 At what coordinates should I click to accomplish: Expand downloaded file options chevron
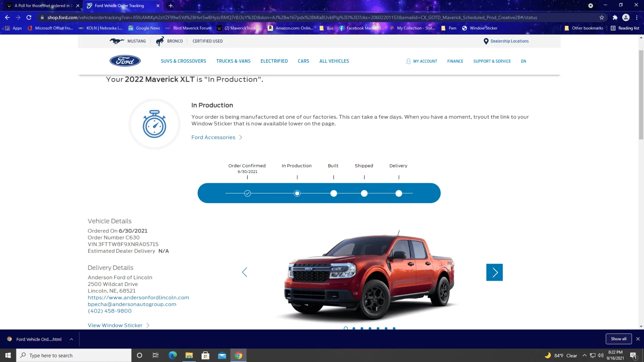(x=72, y=339)
